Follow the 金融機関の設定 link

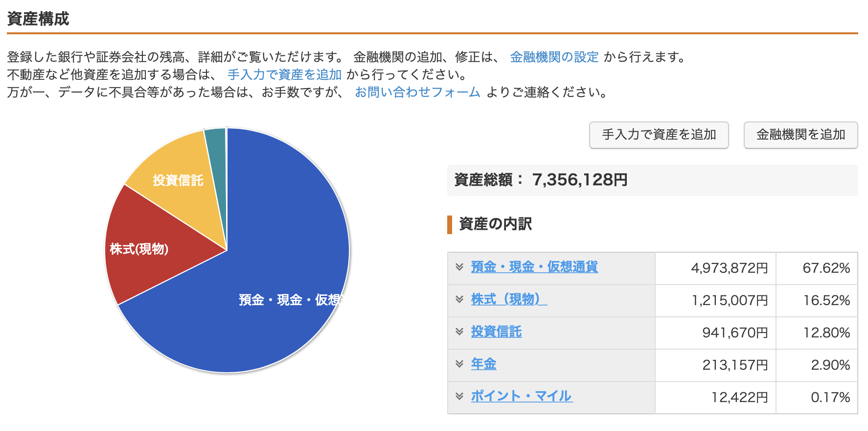(x=554, y=57)
